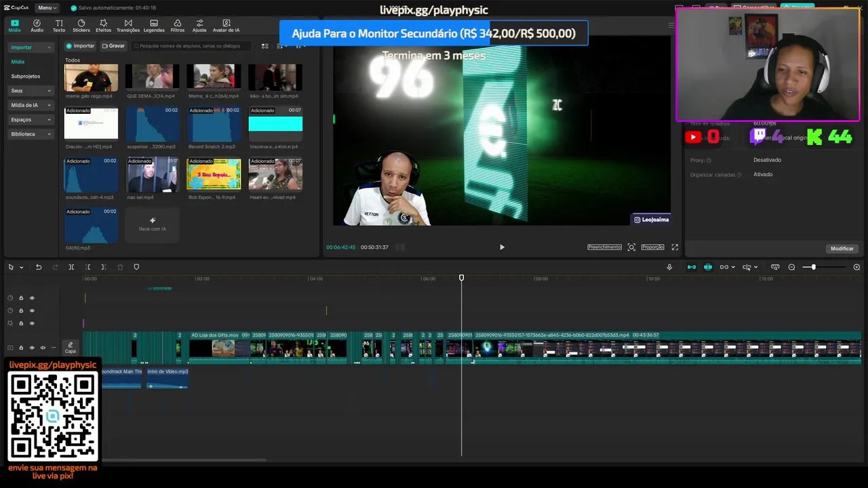Screen dimensions: 868x488
Task: Lock the main video track
Action: [21, 348]
